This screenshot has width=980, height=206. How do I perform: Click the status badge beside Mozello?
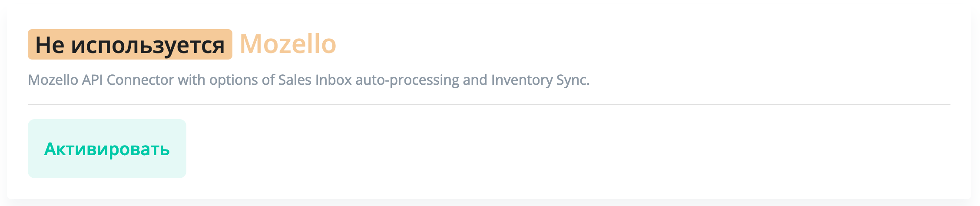[130, 44]
